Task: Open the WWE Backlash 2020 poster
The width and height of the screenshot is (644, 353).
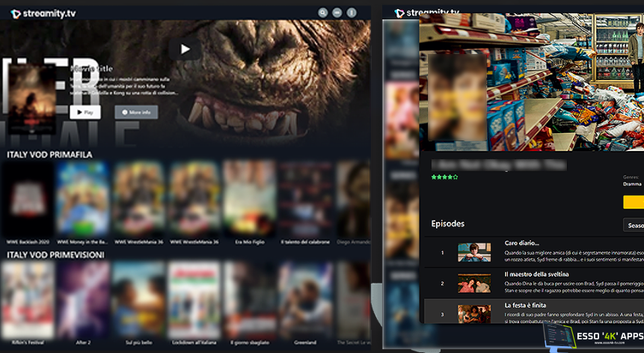Action: coord(28,198)
